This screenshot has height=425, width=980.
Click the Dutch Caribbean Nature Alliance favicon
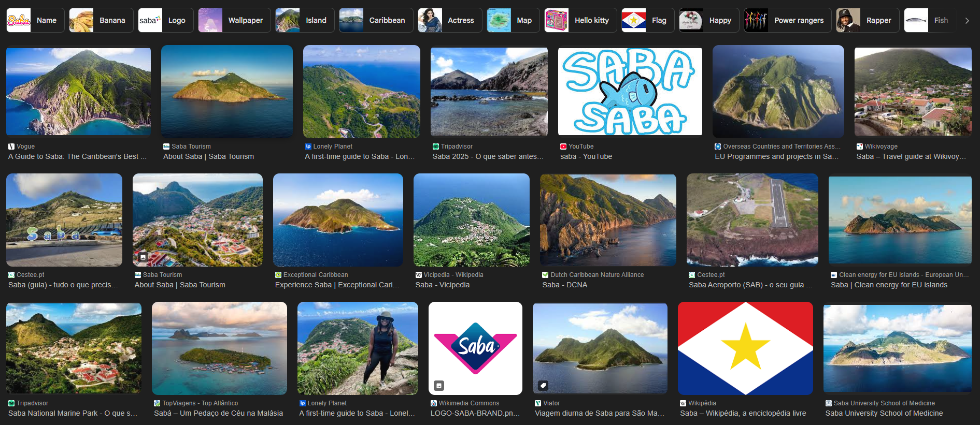tap(545, 275)
